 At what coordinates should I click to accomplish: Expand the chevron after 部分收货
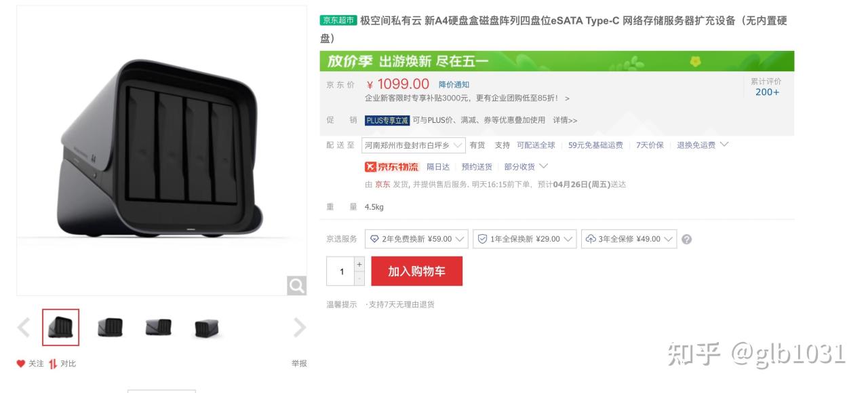543,166
